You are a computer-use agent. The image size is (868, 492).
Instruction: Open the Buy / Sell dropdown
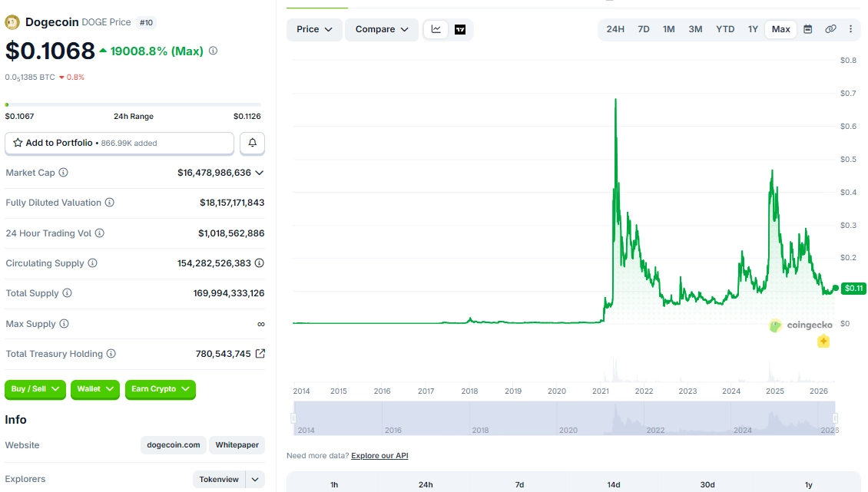(x=35, y=389)
